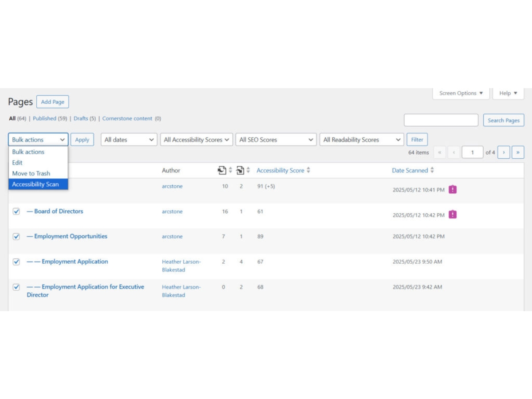Open the All dates dropdown
Screen dimensions: 532x399
(x=129, y=140)
